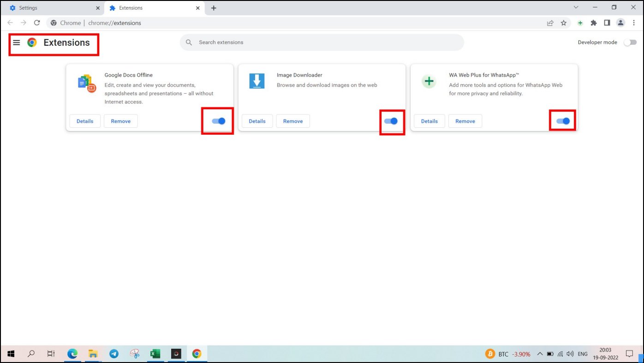Image resolution: width=644 pixels, height=363 pixels.
Task: Open Details for Image Downloader
Action: (257, 121)
